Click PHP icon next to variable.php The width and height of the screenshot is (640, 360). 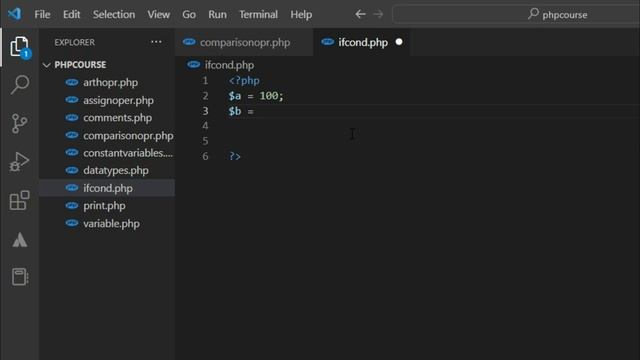tap(72, 223)
